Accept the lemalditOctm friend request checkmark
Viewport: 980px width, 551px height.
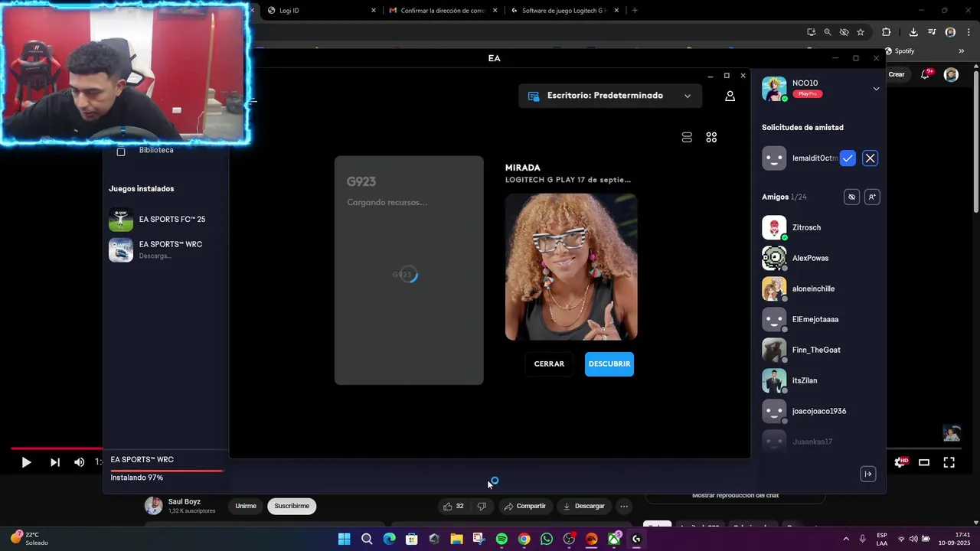tap(848, 158)
